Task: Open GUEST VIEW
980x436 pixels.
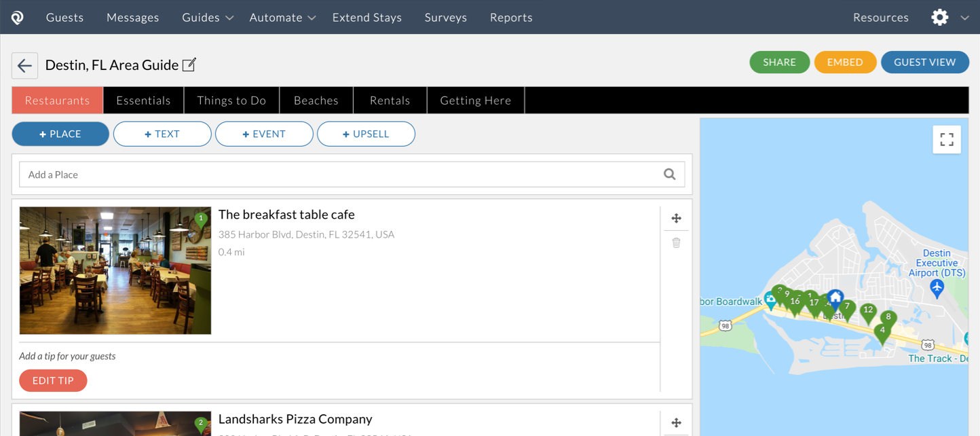Action: [924, 62]
